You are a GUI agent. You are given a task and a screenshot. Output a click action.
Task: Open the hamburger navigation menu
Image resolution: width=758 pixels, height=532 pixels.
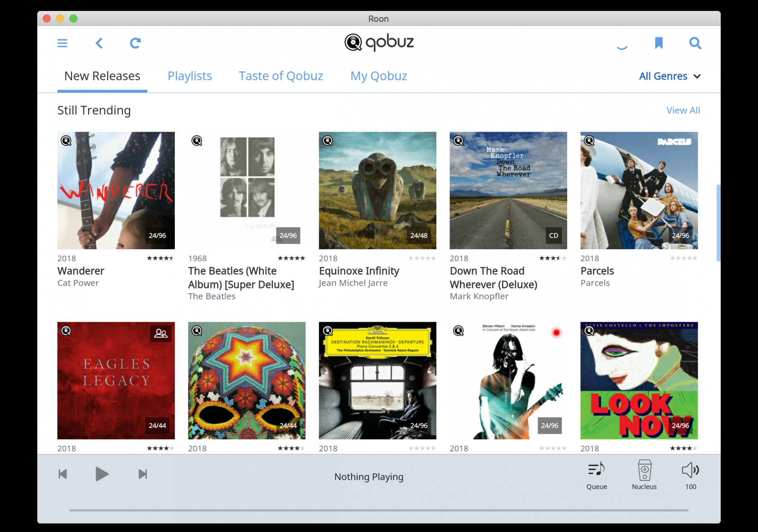pos(62,43)
